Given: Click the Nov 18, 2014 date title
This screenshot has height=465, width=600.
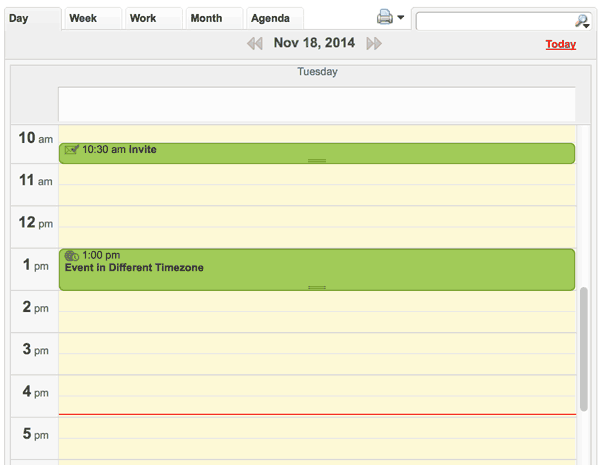Looking at the screenshot, I should (x=314, y=42).
